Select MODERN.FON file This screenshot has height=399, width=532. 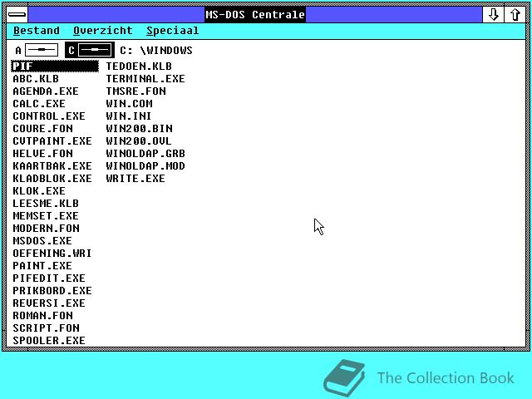(47, 229)
